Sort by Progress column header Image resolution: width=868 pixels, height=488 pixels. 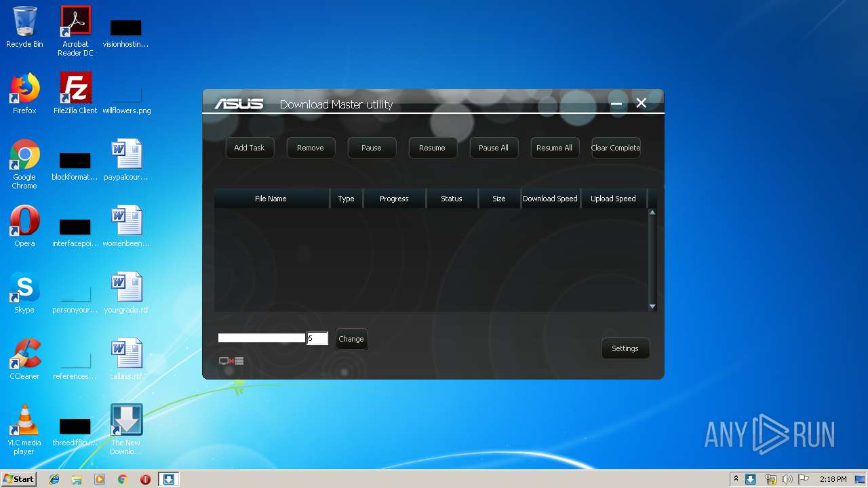[x=395, y=199]
